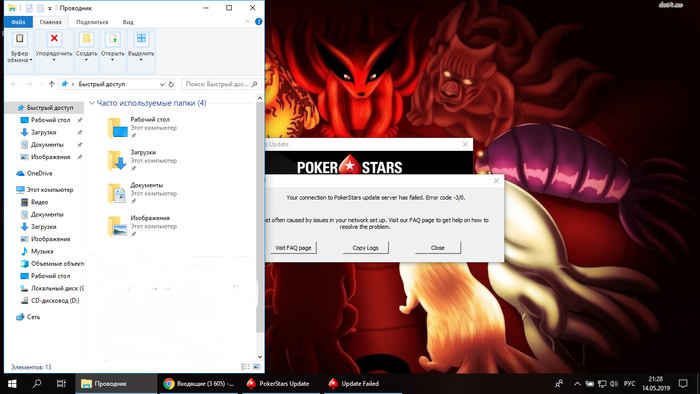The width and height of the screenshot is (700, 394).
Task: Select the Изображения folder icon
Action: click(x=117, y=226)
